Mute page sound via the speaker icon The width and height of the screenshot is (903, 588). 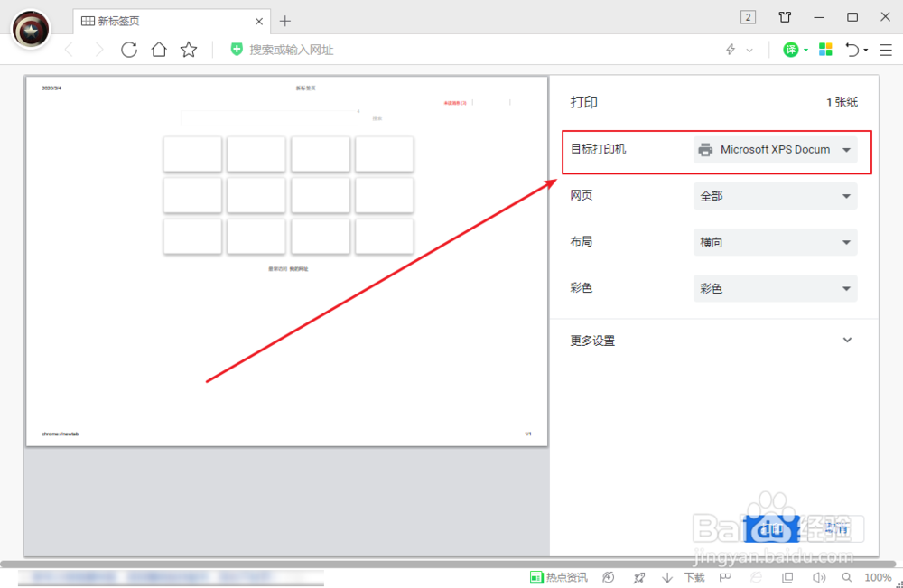point(817,577)
